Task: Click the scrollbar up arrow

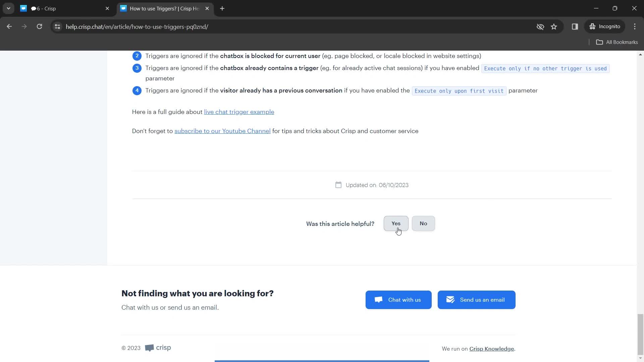Action: 640,54
